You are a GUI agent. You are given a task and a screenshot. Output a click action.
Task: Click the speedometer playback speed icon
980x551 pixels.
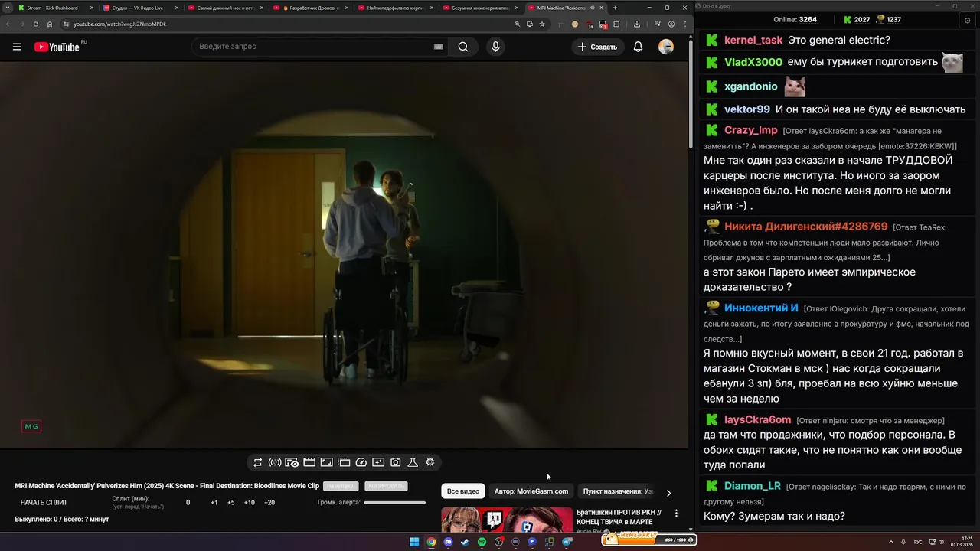click(x=361, y=462)
